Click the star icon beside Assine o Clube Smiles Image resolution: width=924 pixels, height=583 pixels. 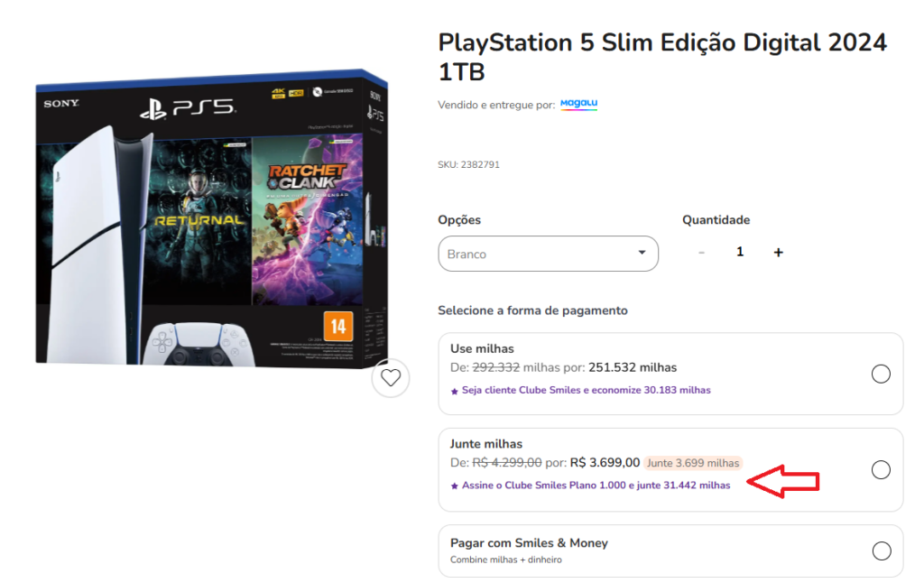pos(455,486)
